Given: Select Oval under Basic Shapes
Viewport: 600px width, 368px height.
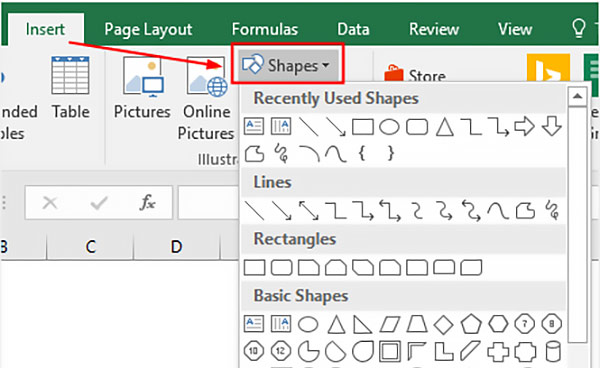Looking at the screenshot, I should pyautogui.click(x=308, y=324).
